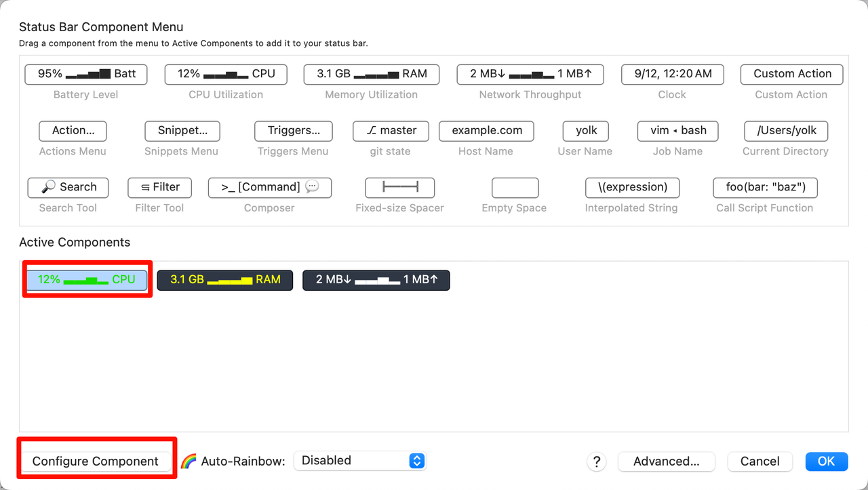Open Advanced status bar settings
The width and height of the screenshot is (868, 490).
click(666, 462)
